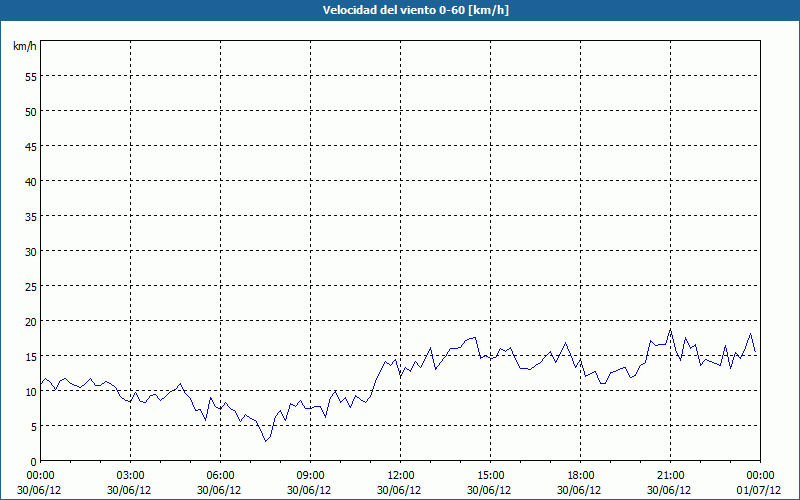Viewport: 800px width, 500px height.
Task: Click the 'km/h' axis unit label
Action: click(x=24, y=46)
